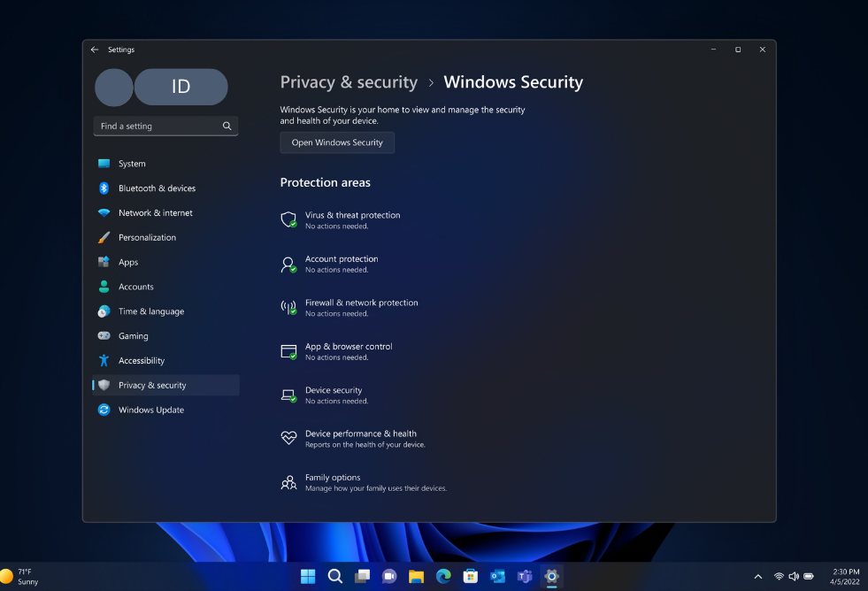Open Accounts in the sidebar

pyautogui.click(x=165, y=287)
